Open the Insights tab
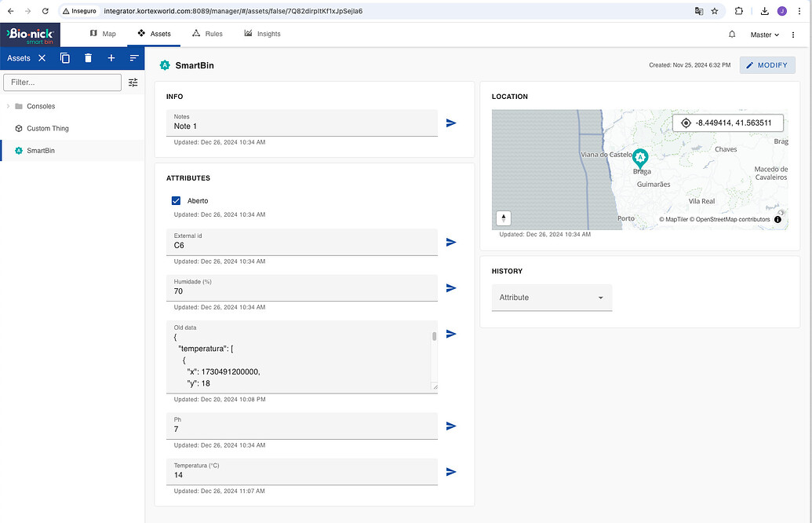Viewport: 812px width, 523px height. pyautogui.click(x=262, y=34)
